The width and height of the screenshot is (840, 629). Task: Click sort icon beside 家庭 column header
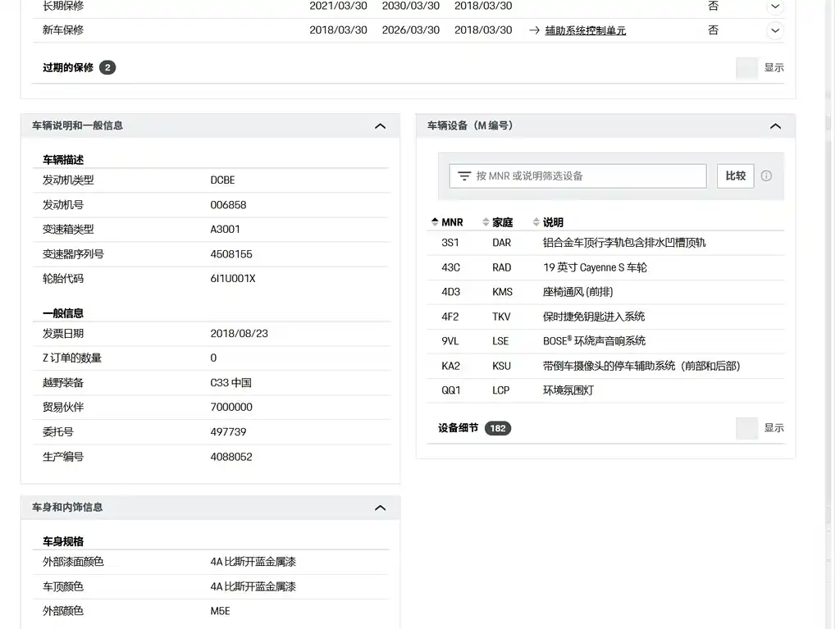click(486, 222)
